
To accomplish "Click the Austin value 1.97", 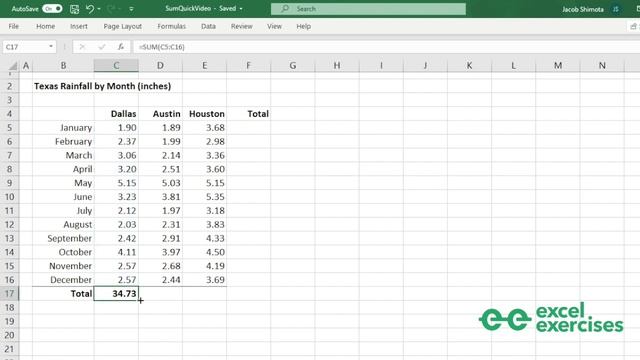I will pos(160,211).
